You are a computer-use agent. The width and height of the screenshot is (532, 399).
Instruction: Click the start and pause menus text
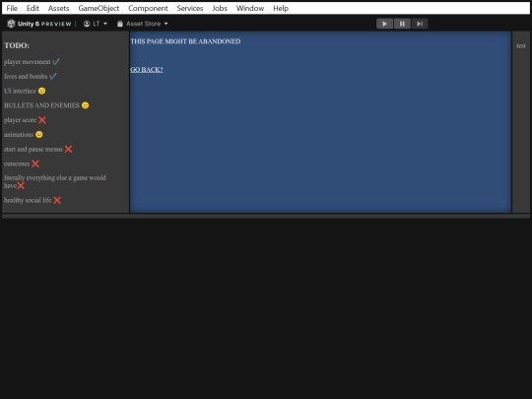pos(33,150)
